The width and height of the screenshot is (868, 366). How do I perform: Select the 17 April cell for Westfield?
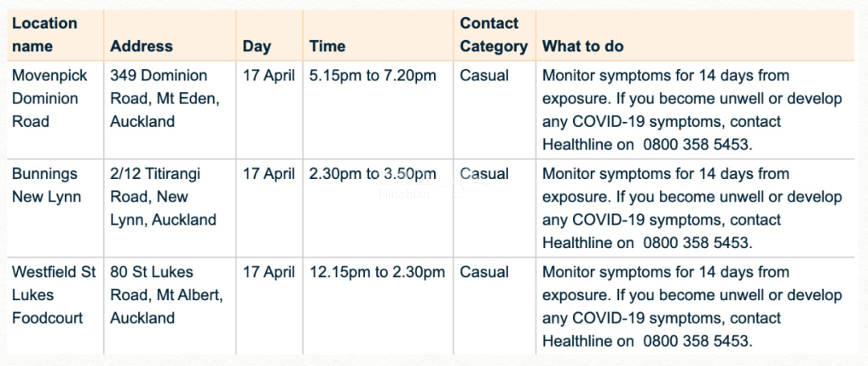(x=268, y=272)
